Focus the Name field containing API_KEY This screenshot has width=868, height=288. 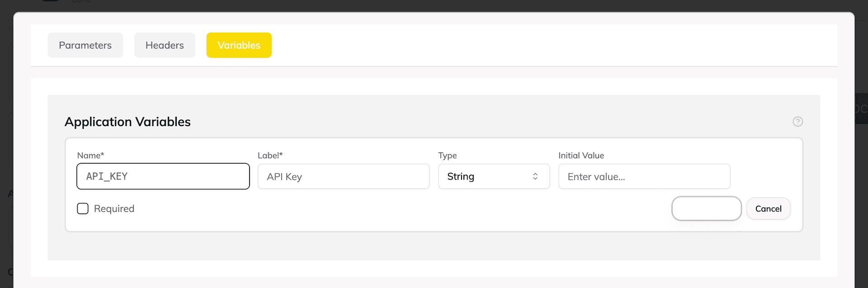[x=163, y=176]
